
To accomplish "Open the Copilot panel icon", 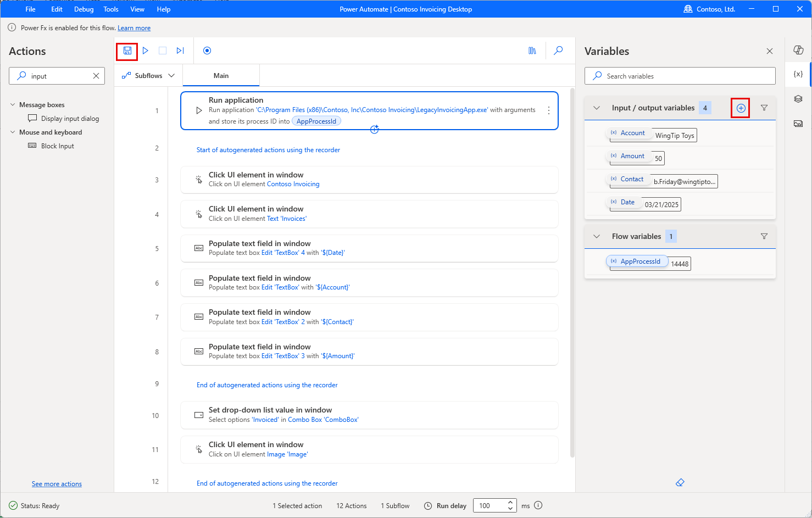I will pos(798,49).
